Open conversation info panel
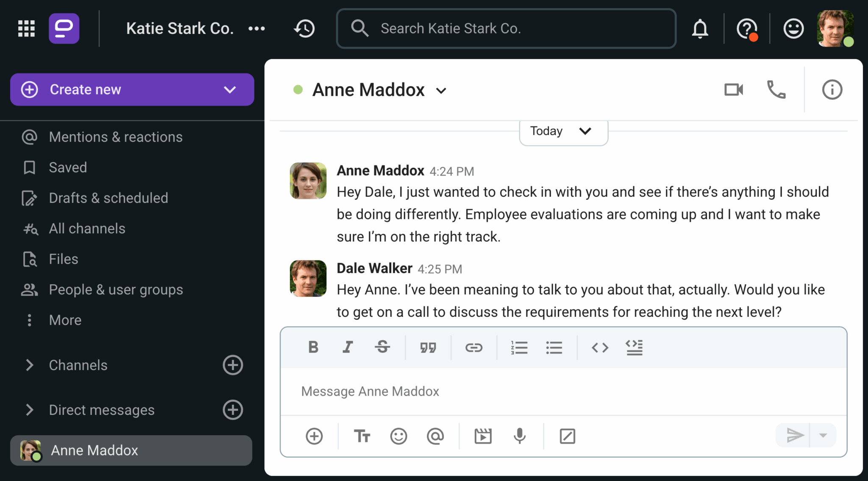 coord(832,90)
